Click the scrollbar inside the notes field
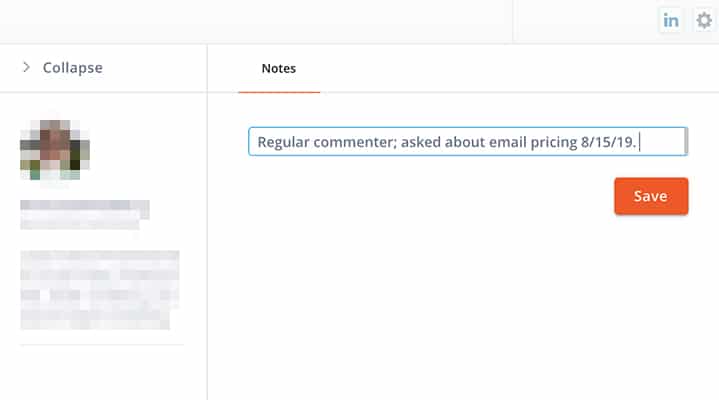 tap(685, 141)
